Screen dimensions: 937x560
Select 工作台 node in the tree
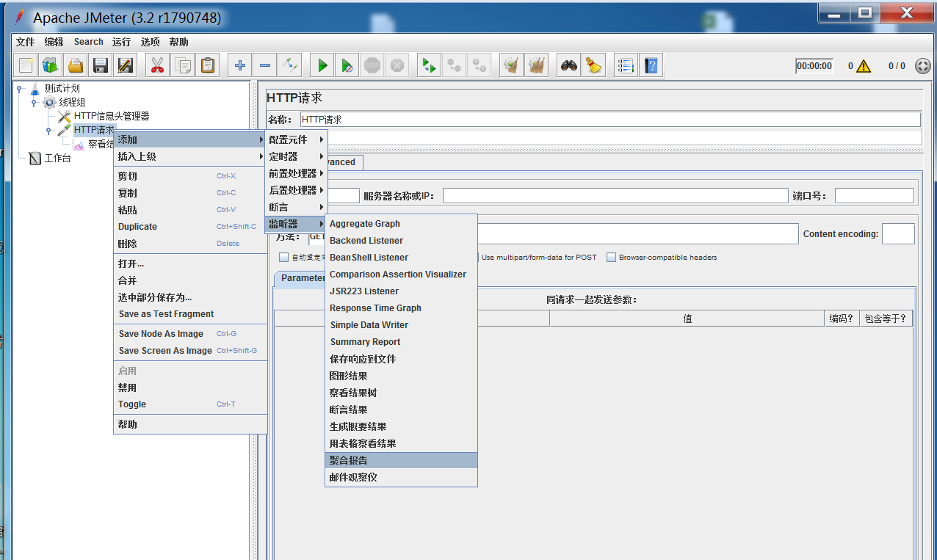click(57, 158)
